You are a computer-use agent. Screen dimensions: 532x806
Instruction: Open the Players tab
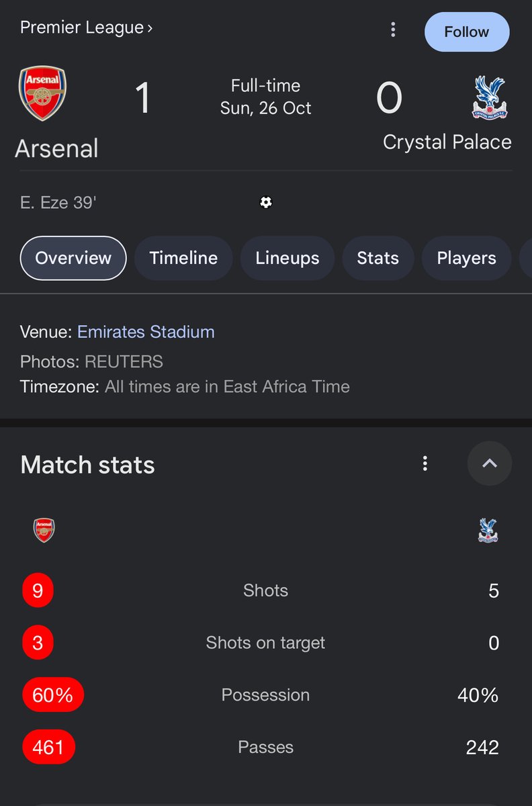[466, 258]
